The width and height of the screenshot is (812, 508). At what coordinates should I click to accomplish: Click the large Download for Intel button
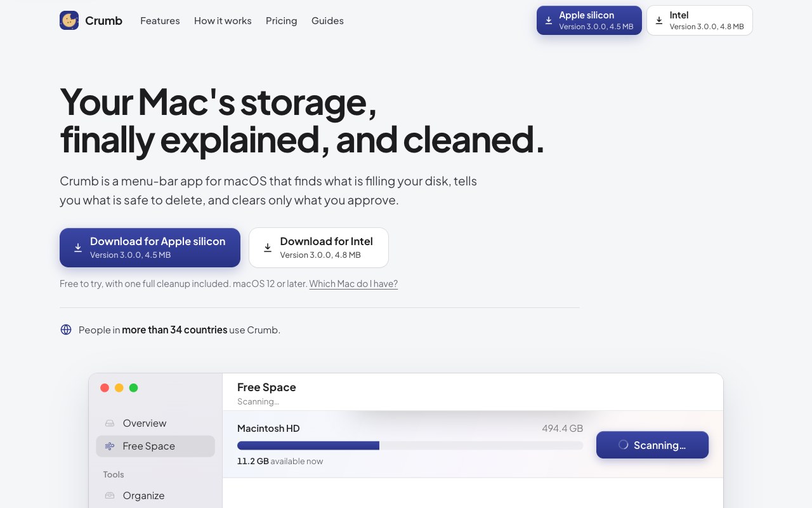318,248
